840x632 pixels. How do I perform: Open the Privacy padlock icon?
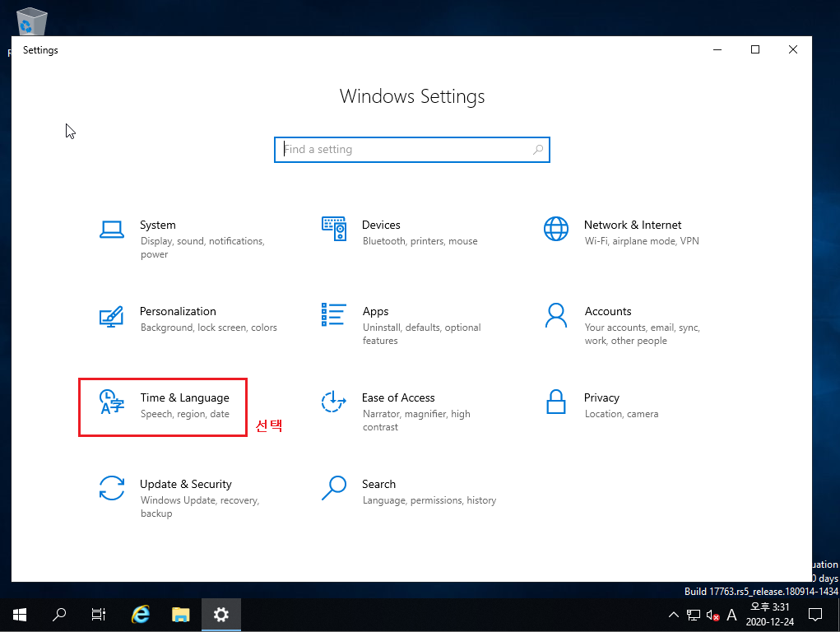[x=556, y=402]
